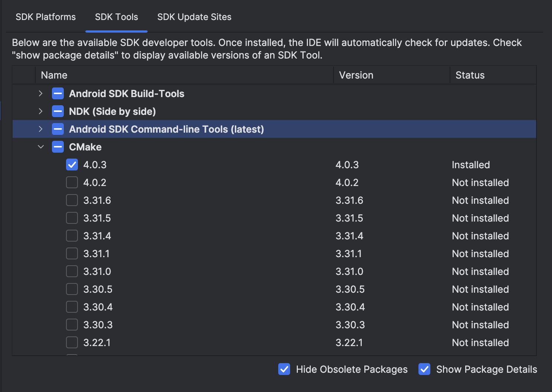Click the 3.30.3 version column cell
The width and height of the screenshot is (552, 392).
point(350,325)
